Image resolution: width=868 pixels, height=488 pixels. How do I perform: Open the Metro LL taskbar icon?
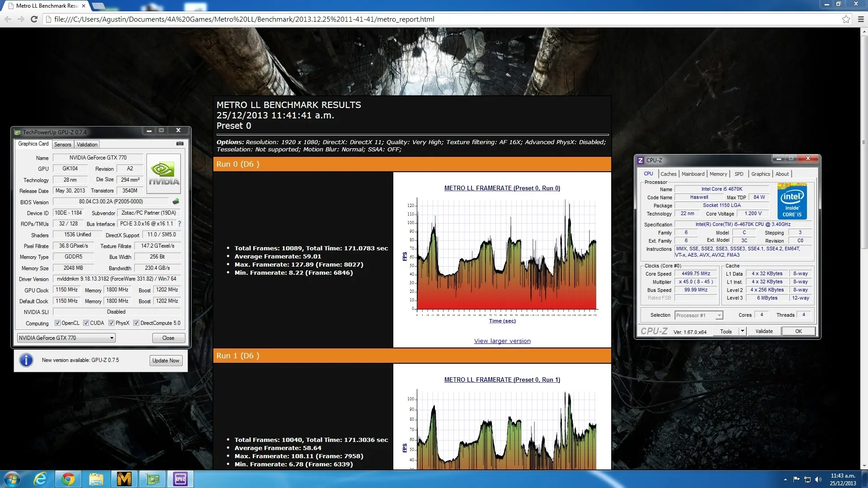click(124, 479)
